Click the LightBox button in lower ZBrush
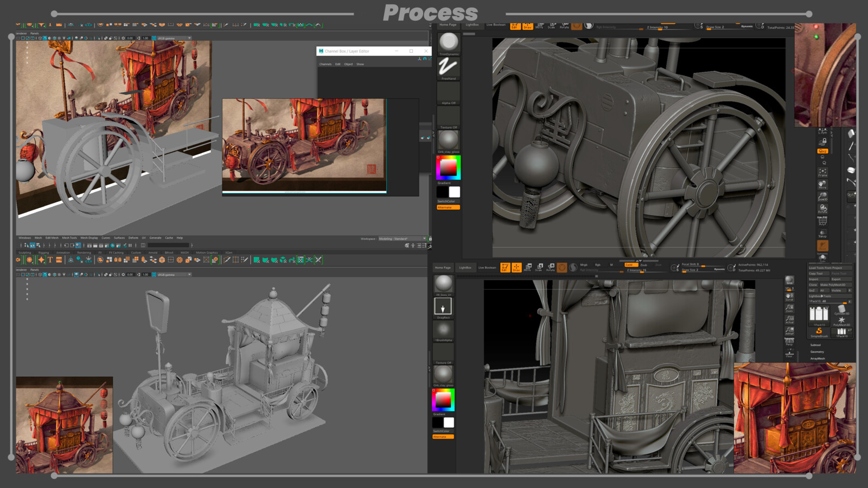 pos(465,267)
